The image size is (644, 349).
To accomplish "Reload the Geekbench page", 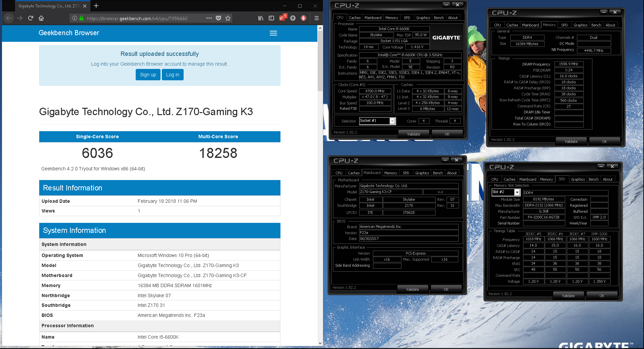I will (x=30, y=18).
